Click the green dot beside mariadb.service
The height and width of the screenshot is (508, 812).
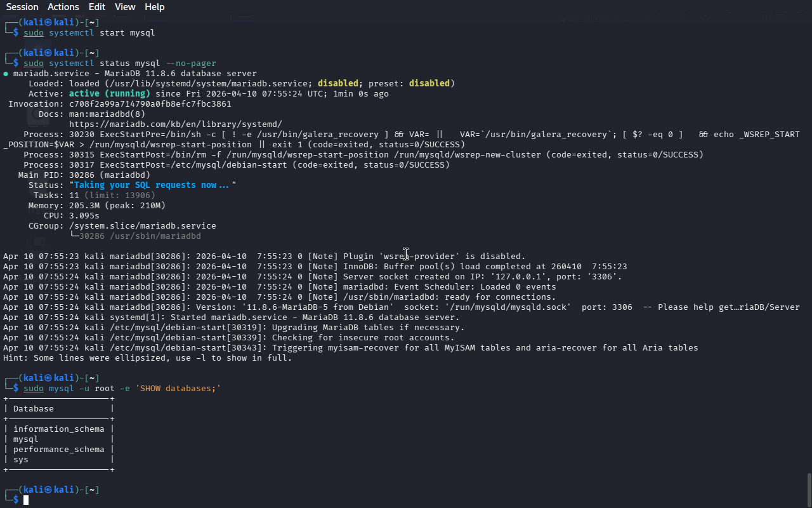[6, 74]
